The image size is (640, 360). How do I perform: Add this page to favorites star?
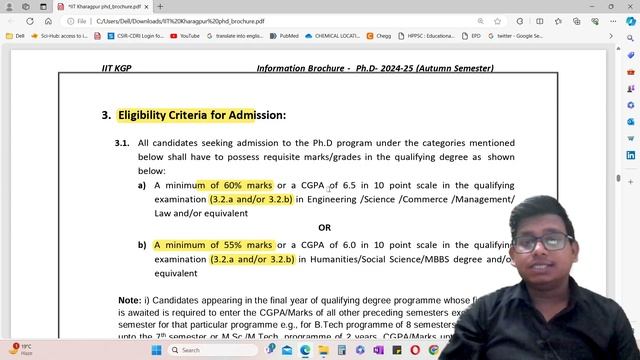[497, 21]
